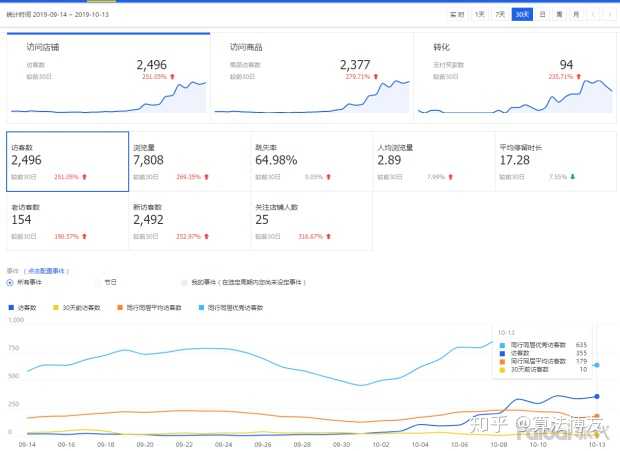Click the previous period arrow

point(594,15)
